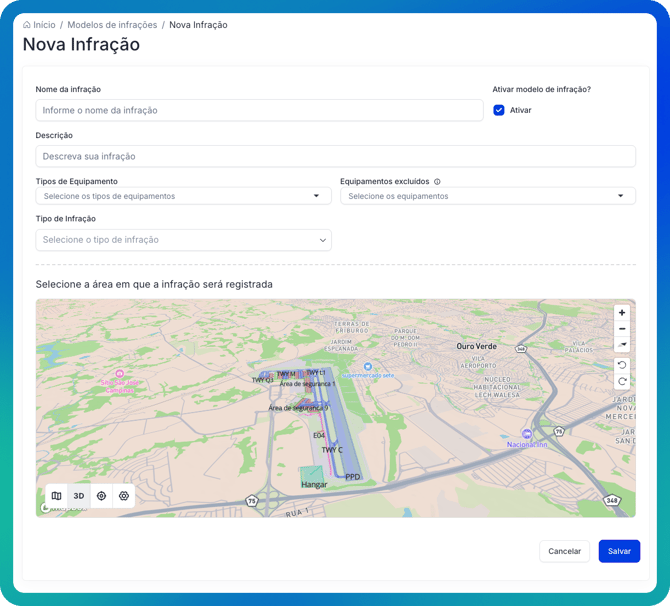Open Tipo de Infração select
Screen dimensions: 670x606
click(x=183, y=240)
